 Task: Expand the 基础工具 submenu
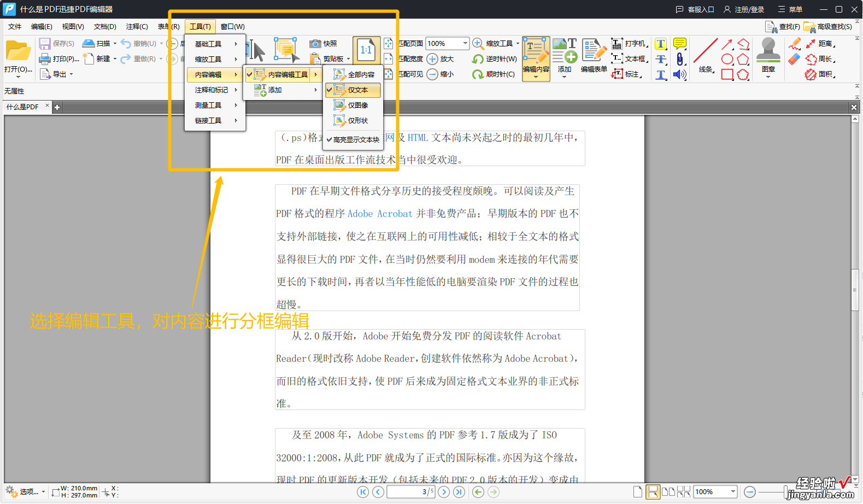click(x=215, y=44)
